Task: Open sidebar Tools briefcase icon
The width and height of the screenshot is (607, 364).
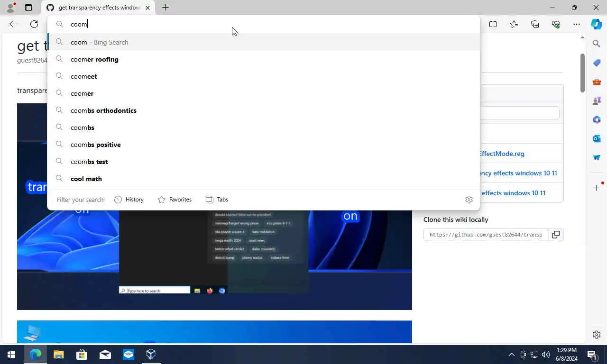Action: pyautogui.click(x=597, y=82)
